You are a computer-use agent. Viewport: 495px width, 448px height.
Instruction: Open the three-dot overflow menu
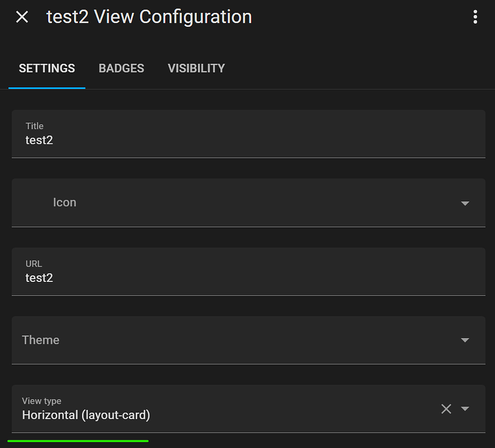click(x=475, y=17)
